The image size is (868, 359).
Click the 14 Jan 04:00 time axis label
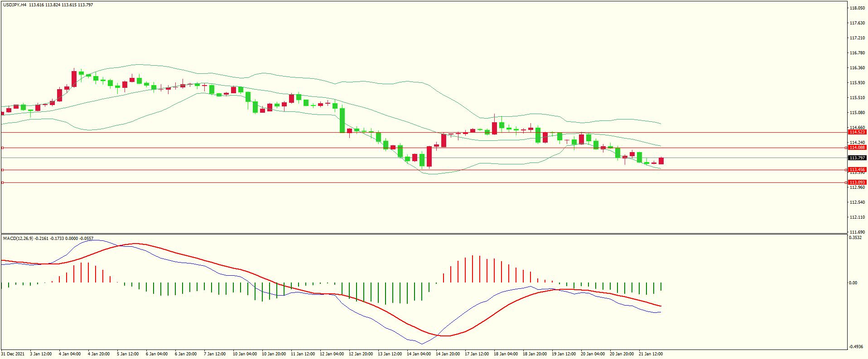[x=419, y=354]
